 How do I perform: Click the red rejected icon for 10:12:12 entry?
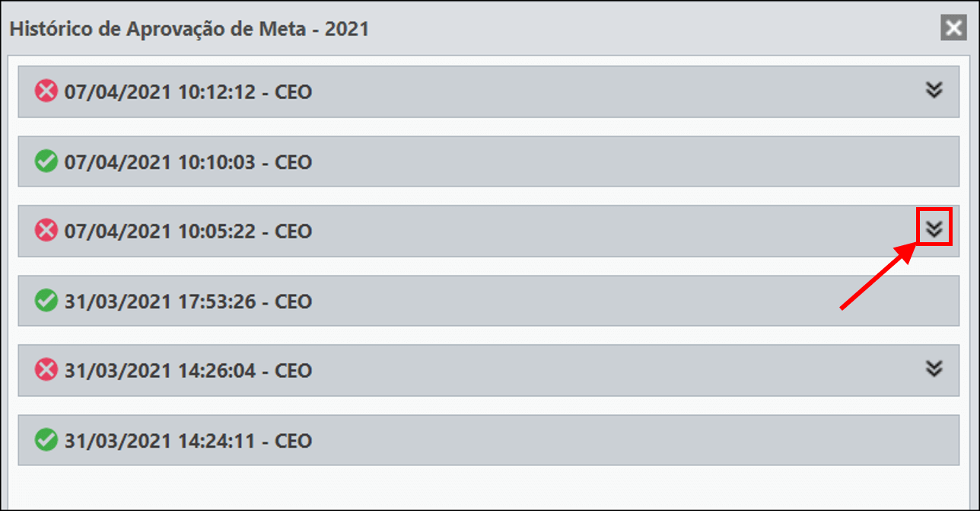[46, 91]
